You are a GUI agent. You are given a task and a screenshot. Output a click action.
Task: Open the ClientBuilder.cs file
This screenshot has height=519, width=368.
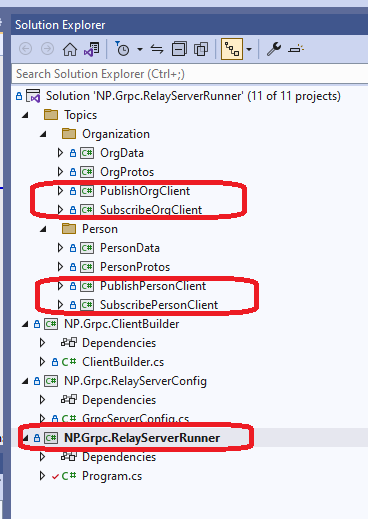[123, 362]
